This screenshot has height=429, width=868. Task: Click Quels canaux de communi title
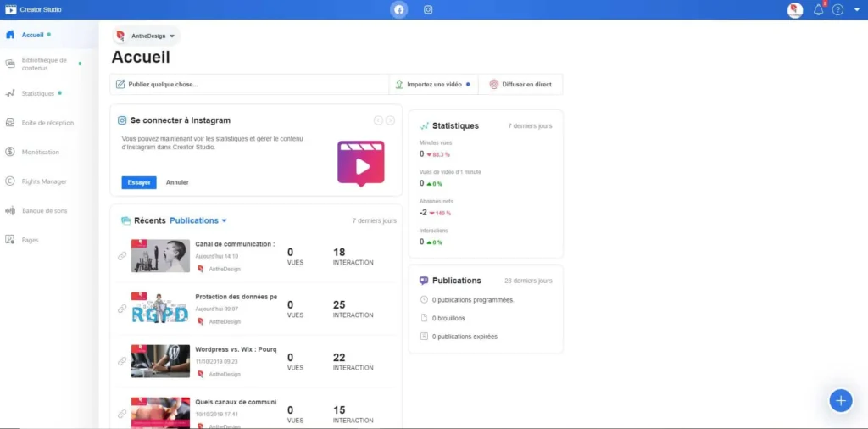(x=236, y=402)
